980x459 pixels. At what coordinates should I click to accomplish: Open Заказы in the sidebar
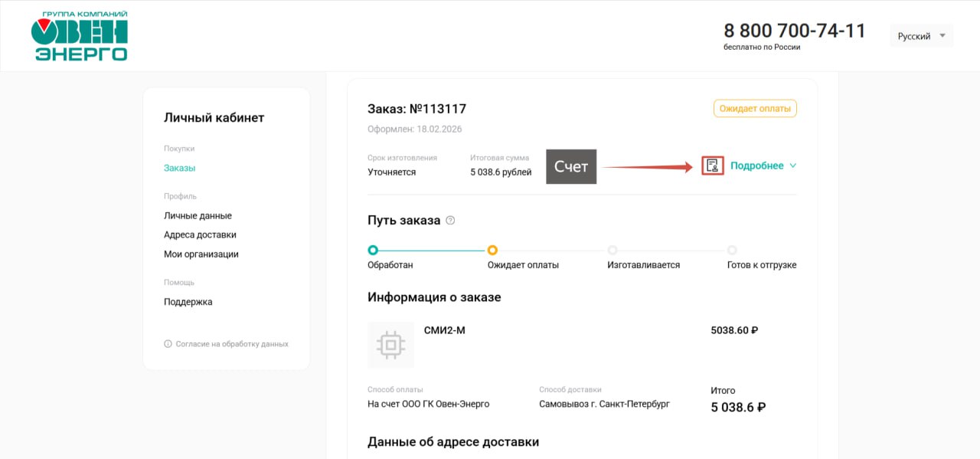point(179,168)
